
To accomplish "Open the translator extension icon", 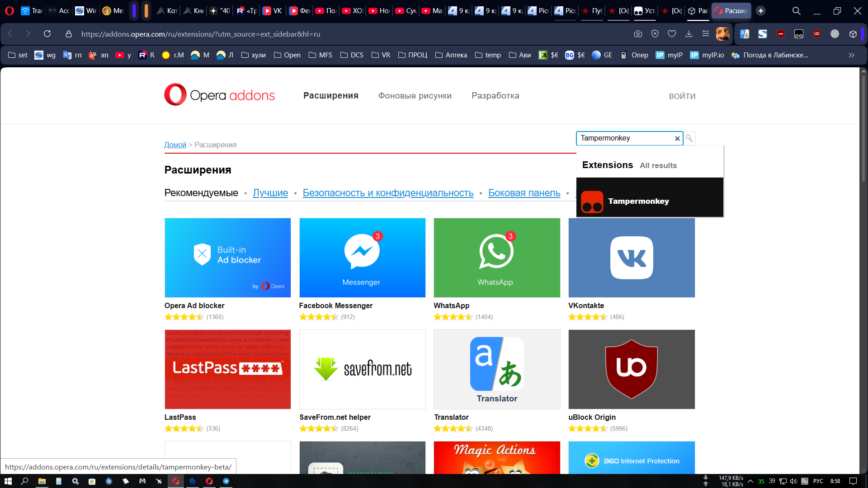I will tap(745, 34).
